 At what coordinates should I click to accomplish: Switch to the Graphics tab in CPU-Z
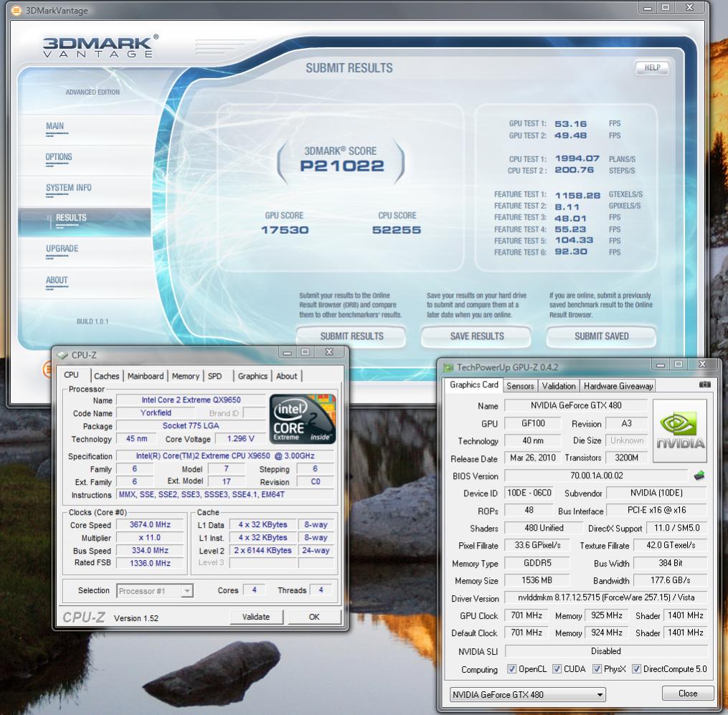252,376
